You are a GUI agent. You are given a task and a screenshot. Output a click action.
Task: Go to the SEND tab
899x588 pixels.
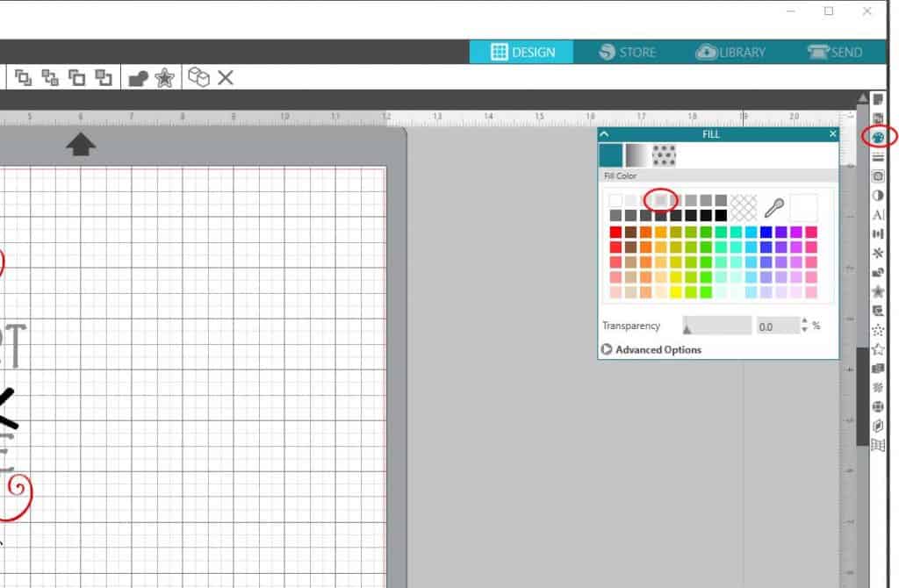835,52
